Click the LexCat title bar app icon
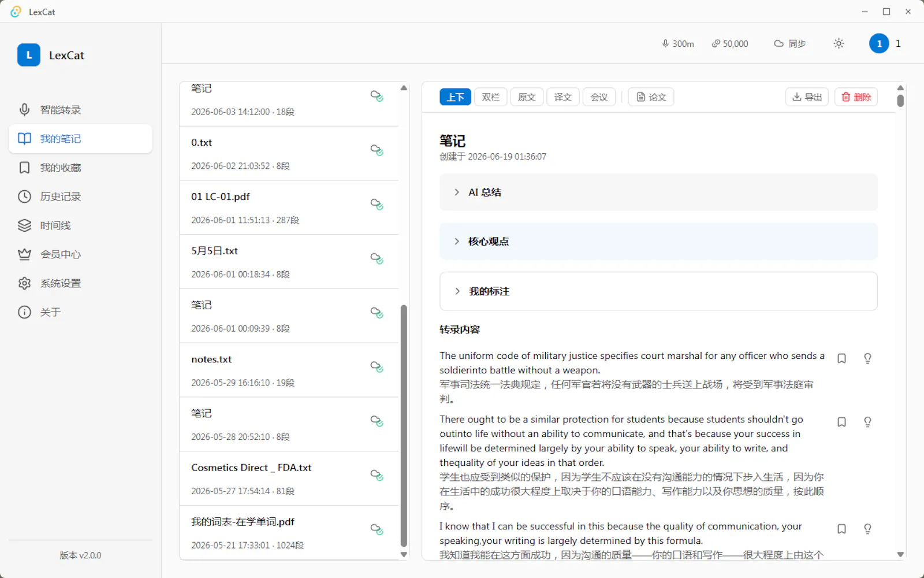 tap(16, 12)
